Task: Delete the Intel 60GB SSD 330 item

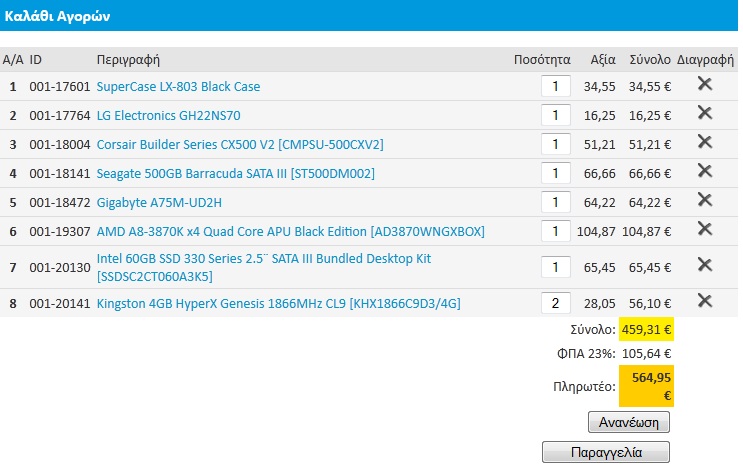Action: [705, 265]
